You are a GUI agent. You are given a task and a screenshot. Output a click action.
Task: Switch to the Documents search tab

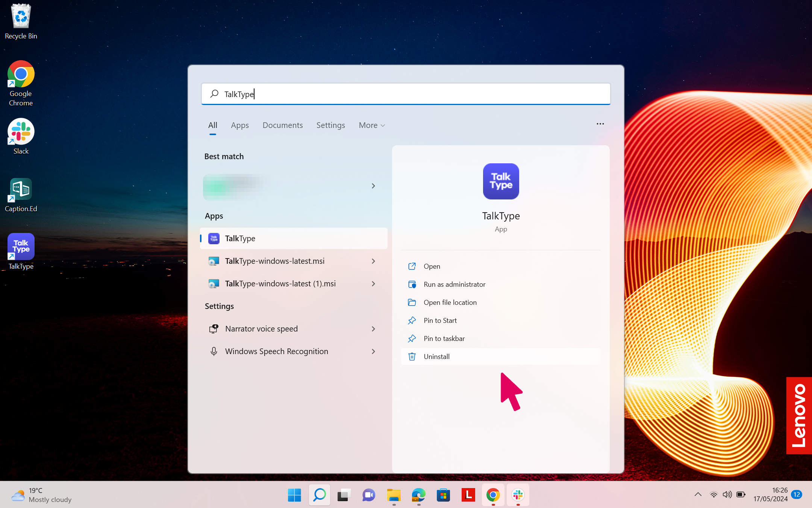(283, 125)
